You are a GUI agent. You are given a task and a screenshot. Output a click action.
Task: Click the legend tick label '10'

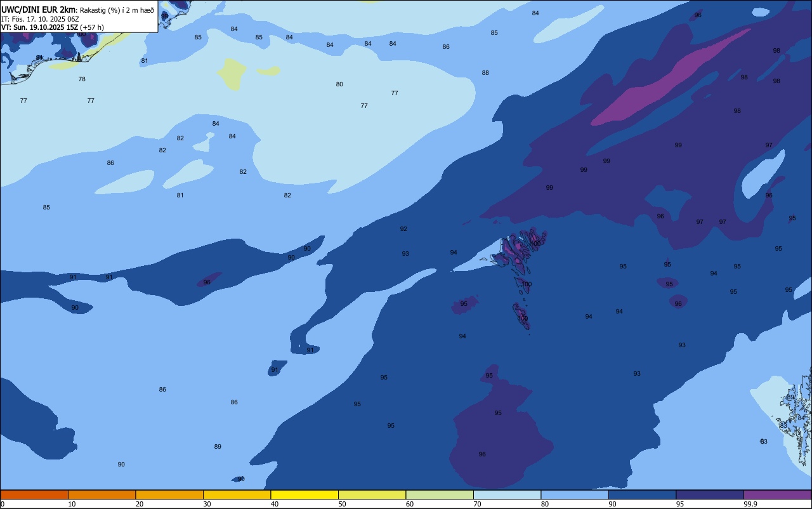(72, 504)
